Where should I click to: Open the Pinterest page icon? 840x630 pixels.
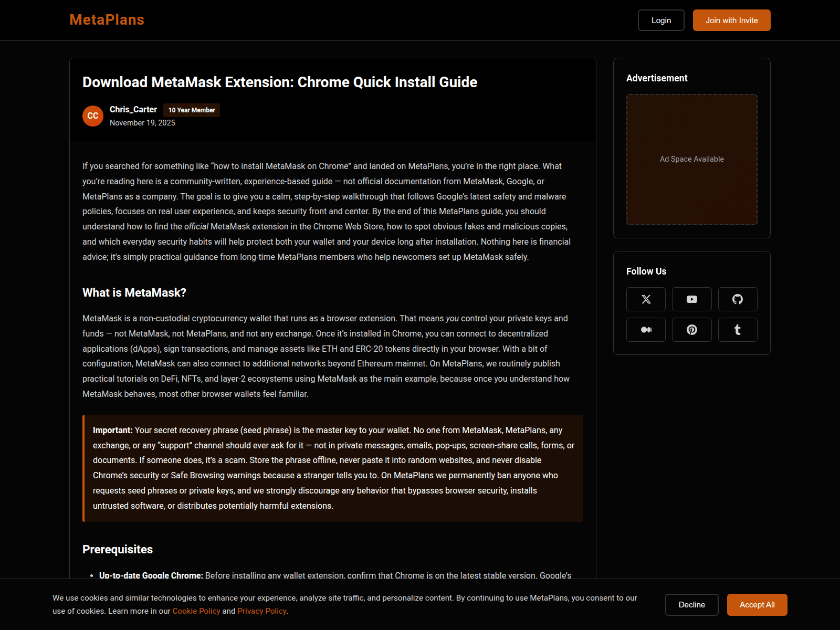691,329
